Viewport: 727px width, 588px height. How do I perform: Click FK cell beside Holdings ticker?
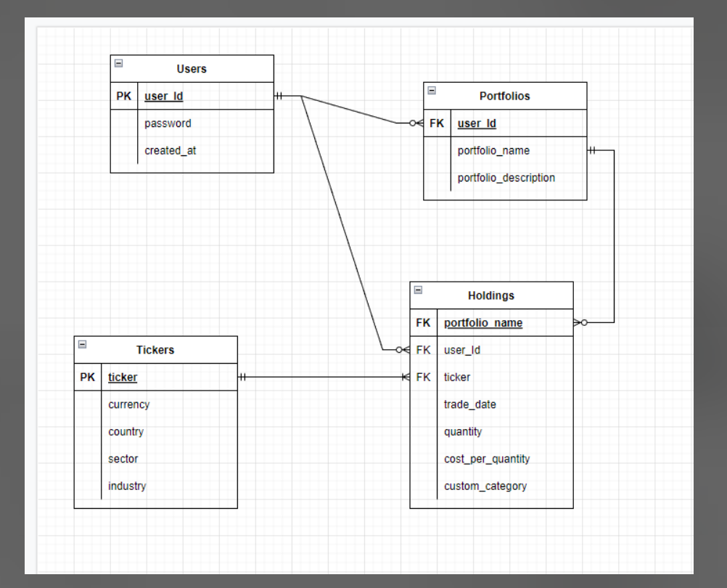coord(423,377)
